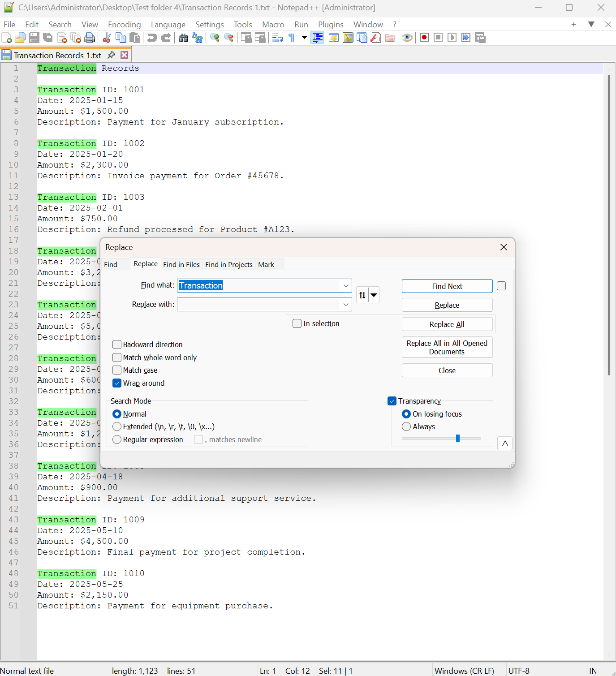Image resolution: width=616 pixels, height=676 pixels.
Task: Enable Match whole word only checkbox
Action: point(117,357)
